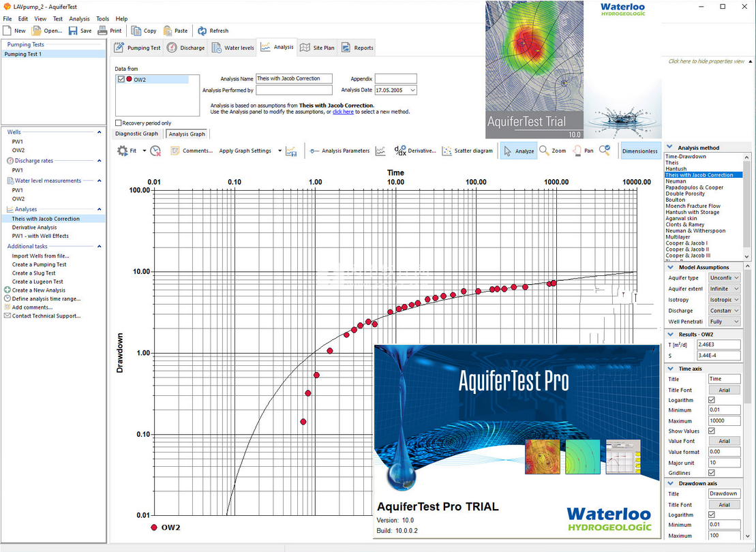Click the chart icon after Analysis Parameters

click(x=380, y=151)
